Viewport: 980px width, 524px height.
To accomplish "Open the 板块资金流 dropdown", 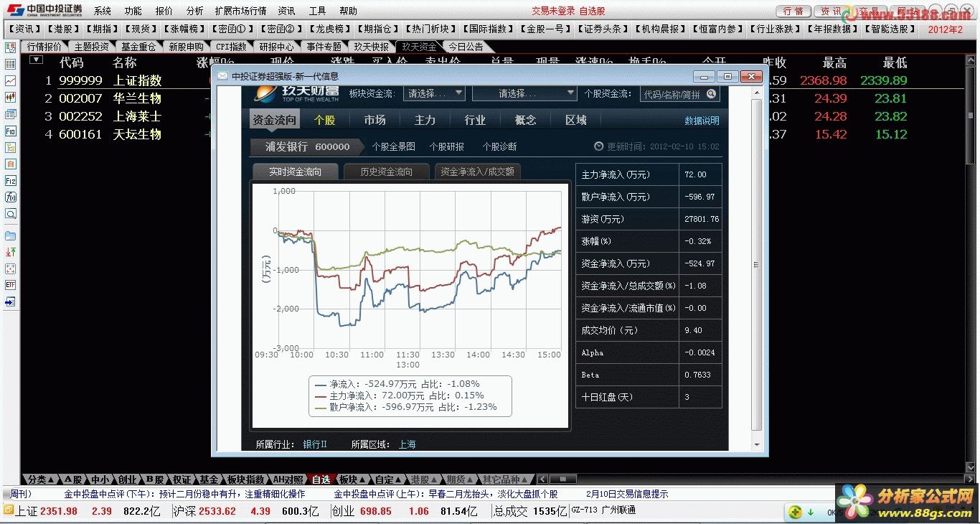I will [x=433, y=93].
